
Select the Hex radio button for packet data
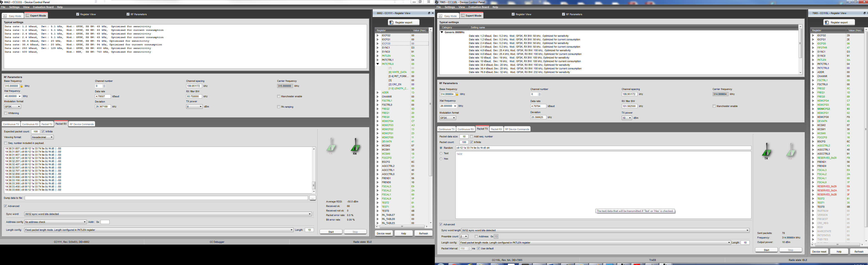(441, 159)
